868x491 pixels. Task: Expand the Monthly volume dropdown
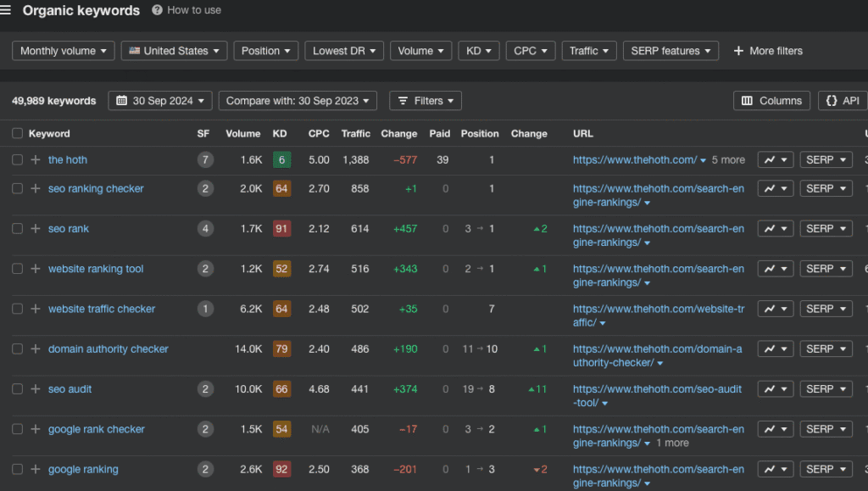pyautogui.click(x=64, y=51)
